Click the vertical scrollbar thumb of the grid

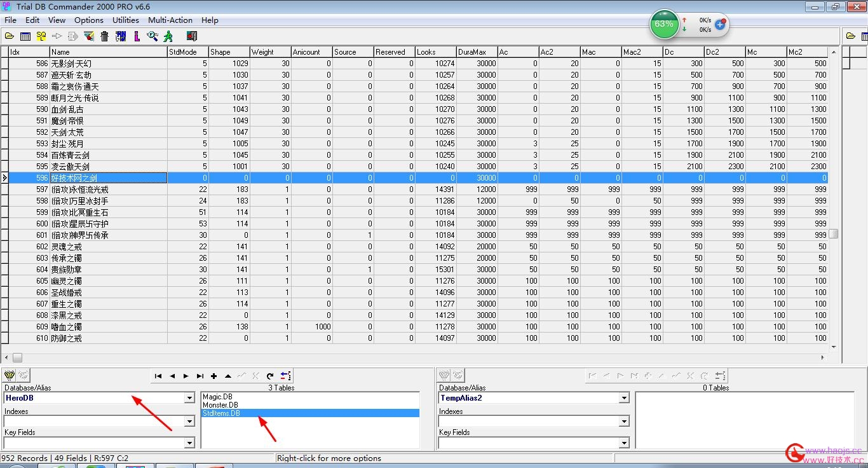click(x=834, y=234)
